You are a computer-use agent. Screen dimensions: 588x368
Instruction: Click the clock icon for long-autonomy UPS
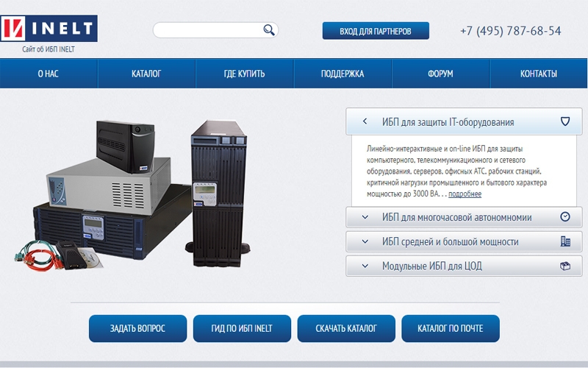[x=564, y=217]
